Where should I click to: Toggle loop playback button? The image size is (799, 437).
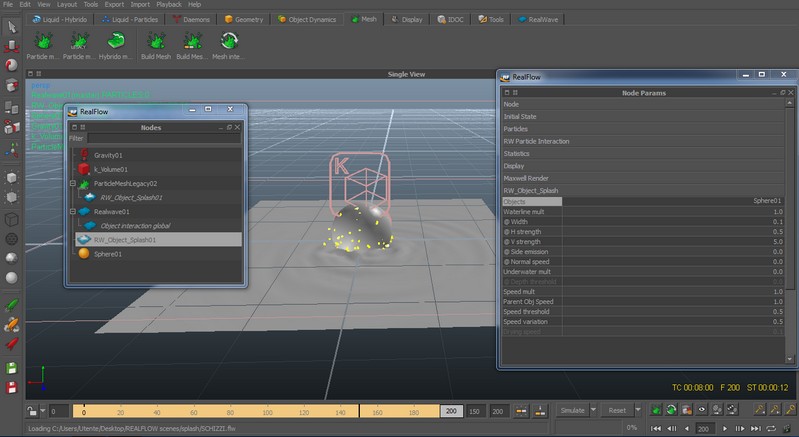[x=771, y=428]
